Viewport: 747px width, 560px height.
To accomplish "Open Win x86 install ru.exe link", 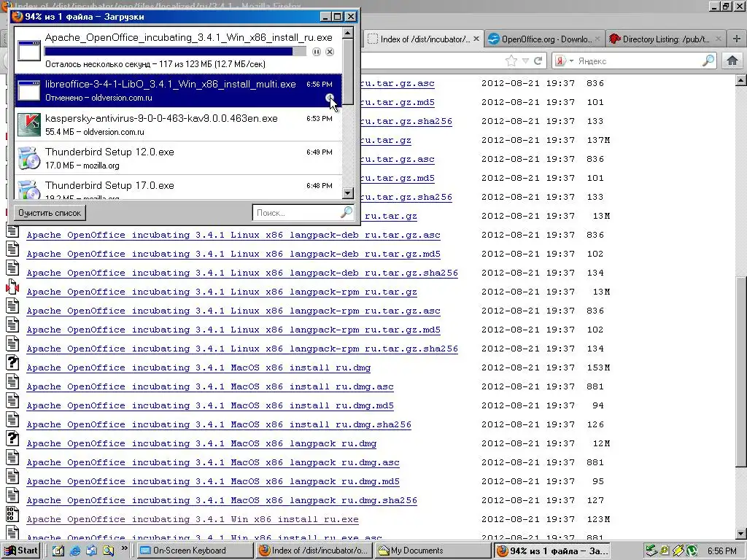I will [193, 519].
